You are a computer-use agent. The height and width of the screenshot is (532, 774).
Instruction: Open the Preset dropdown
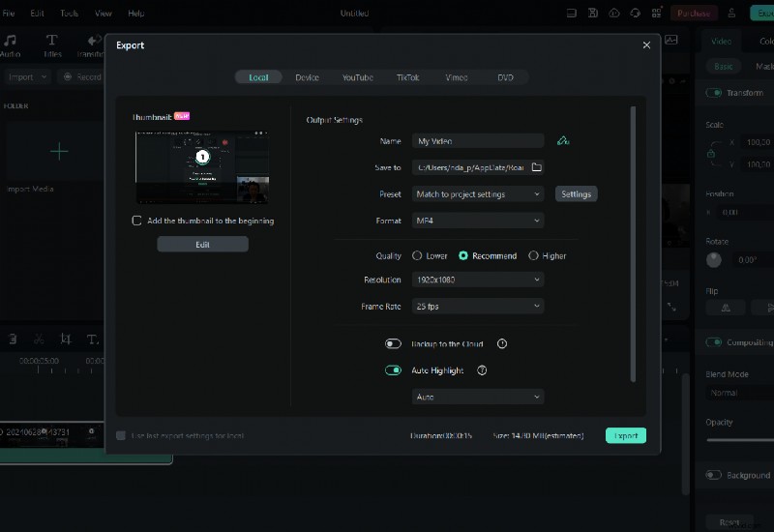pyautogui.click(x=478, y=194)
